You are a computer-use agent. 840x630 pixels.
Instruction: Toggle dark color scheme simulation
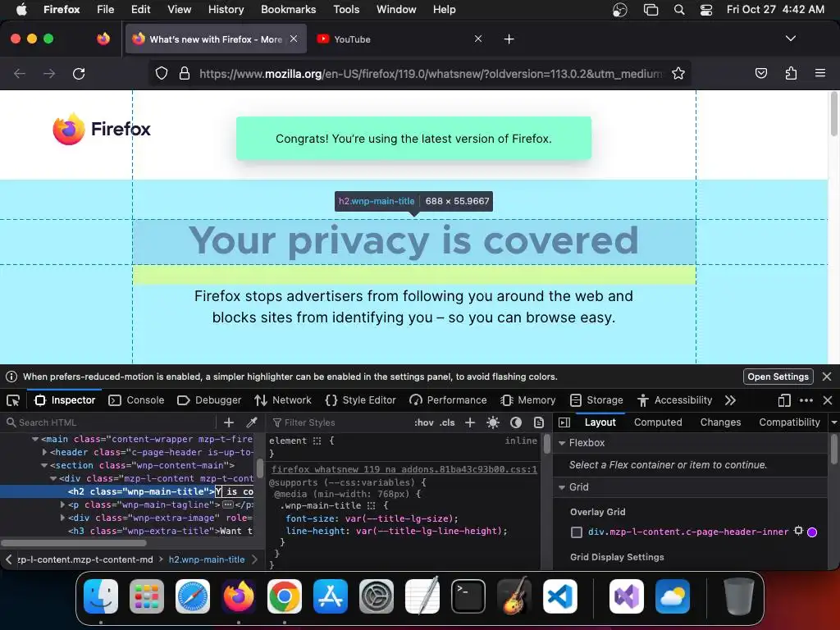tap(516, 422)
